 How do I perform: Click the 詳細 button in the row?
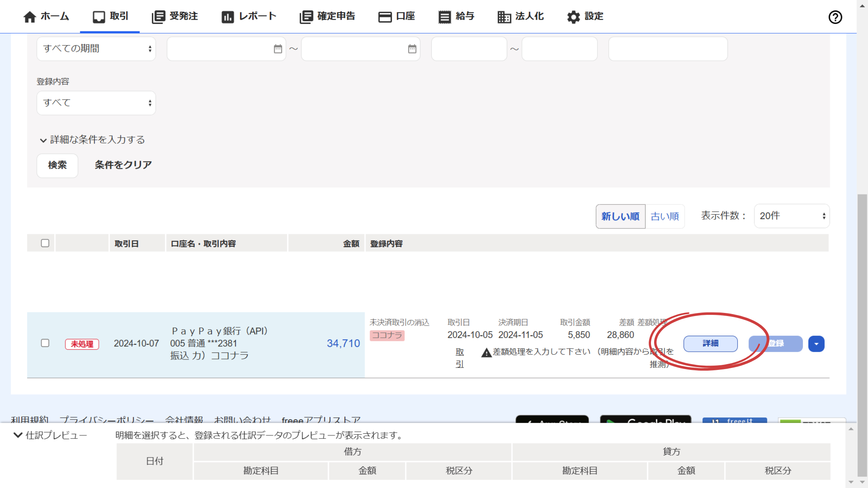click(x=710, y=344)
